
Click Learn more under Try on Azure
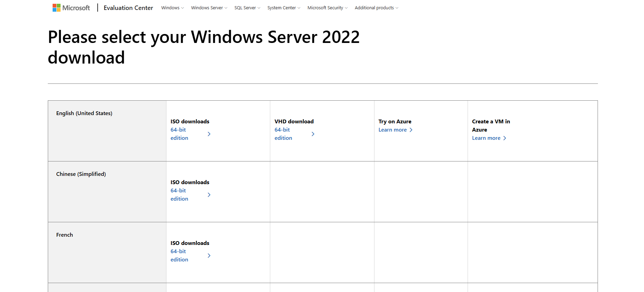click(x=393, y=130)
